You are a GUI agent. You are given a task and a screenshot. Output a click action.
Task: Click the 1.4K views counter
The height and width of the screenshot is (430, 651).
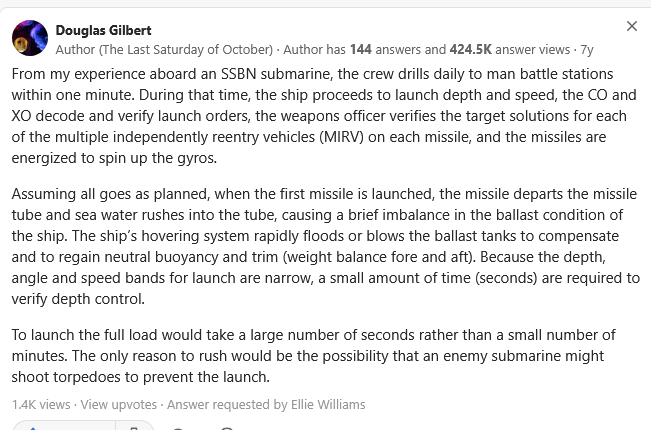click(41, 404)
